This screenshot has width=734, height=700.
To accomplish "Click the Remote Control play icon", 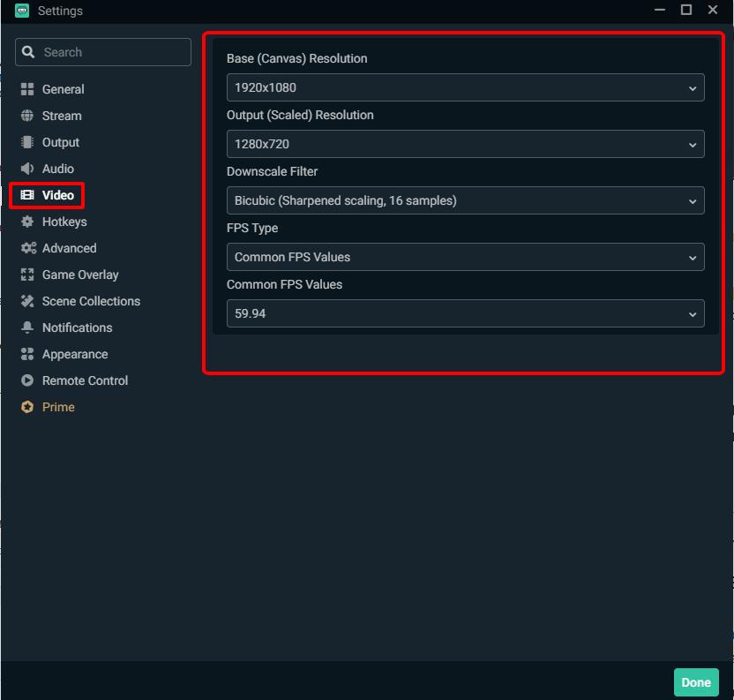I will click(x=27, y=380).
